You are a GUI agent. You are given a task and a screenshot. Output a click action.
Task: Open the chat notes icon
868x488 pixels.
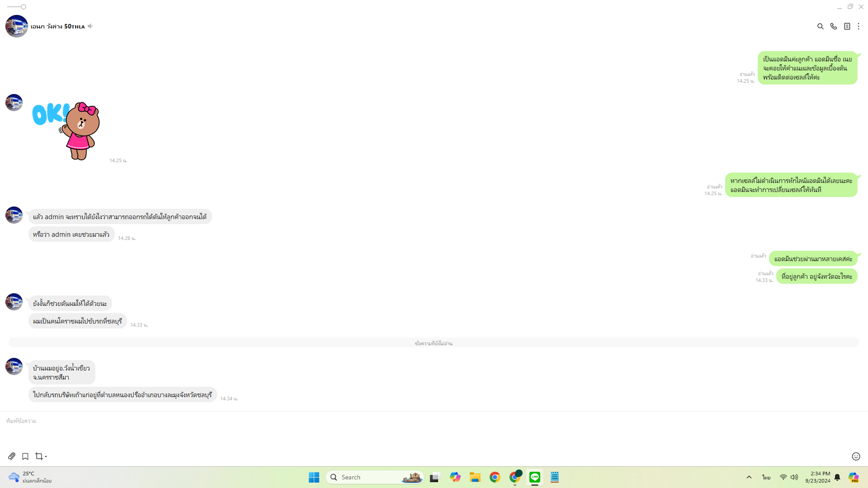click(847, 27)
